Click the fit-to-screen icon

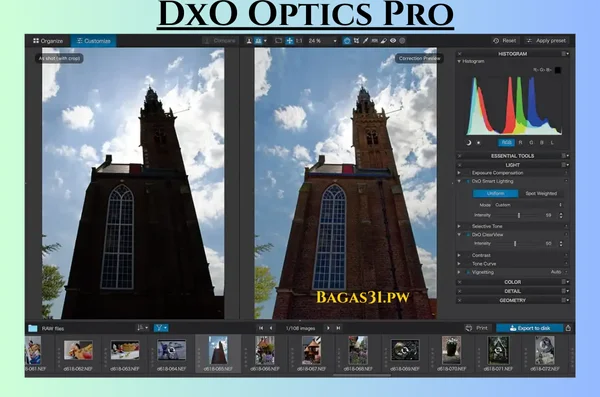point(279,41)
